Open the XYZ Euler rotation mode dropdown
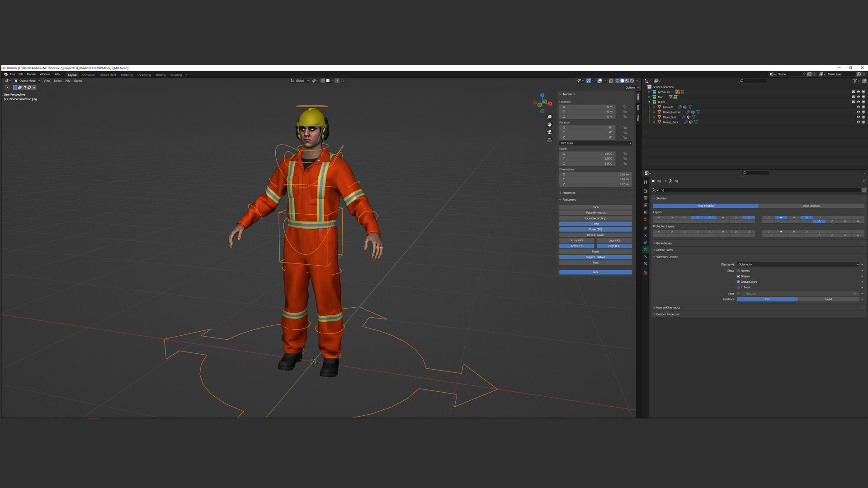The width and height of the screenshot is (868, 488). pos(595,143)
